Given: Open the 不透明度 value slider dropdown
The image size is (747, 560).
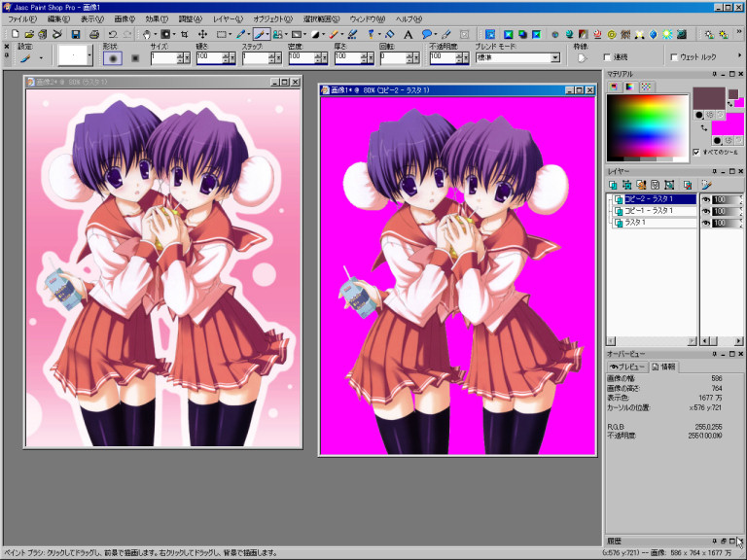Looking at the screenshot, I should click(466, 58).
